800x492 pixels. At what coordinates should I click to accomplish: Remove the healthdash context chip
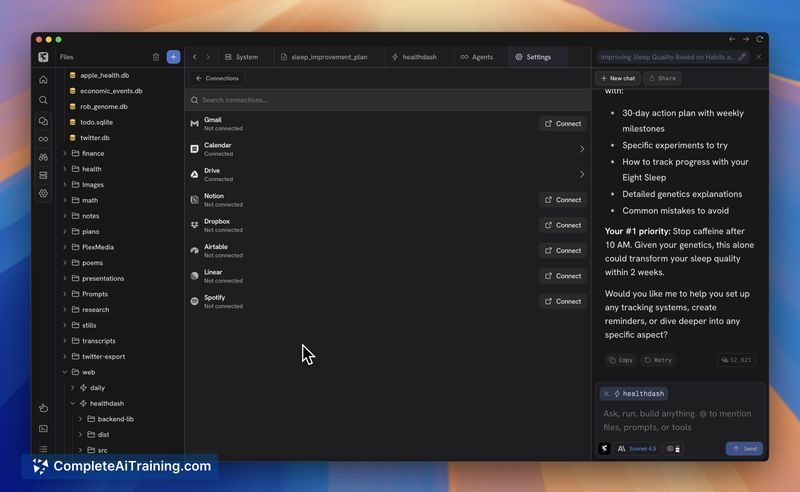pyautogui.click(x=606, y=393)
